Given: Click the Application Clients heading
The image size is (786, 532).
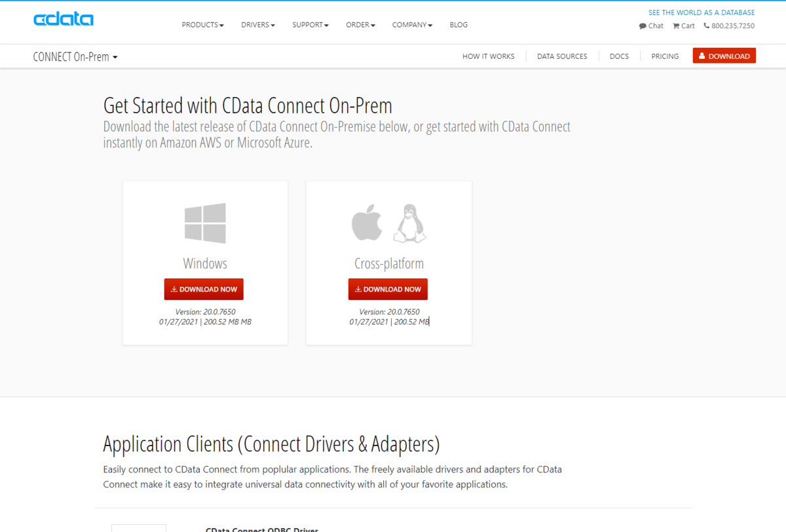Looking at the screenshot, I should (271, 444).
